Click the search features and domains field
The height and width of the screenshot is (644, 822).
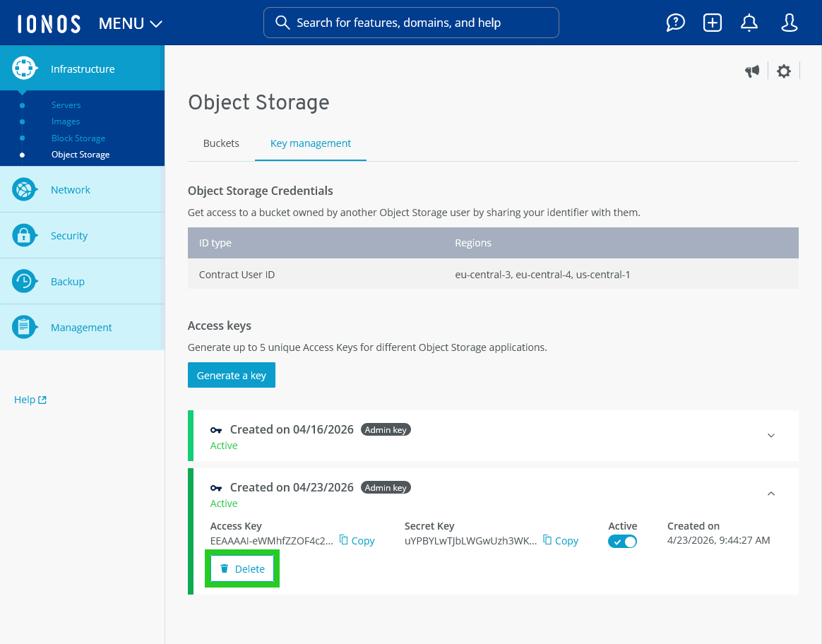(411, 23)
